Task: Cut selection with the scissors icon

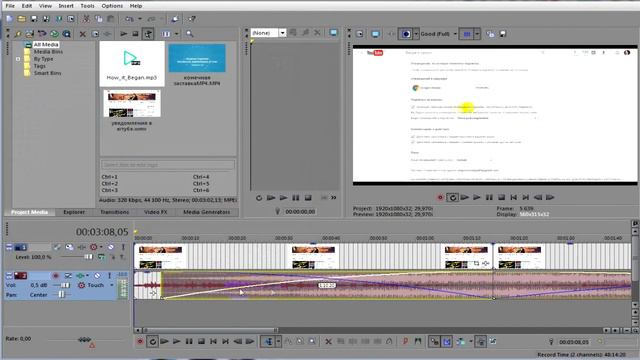Action: coord(86,19)
